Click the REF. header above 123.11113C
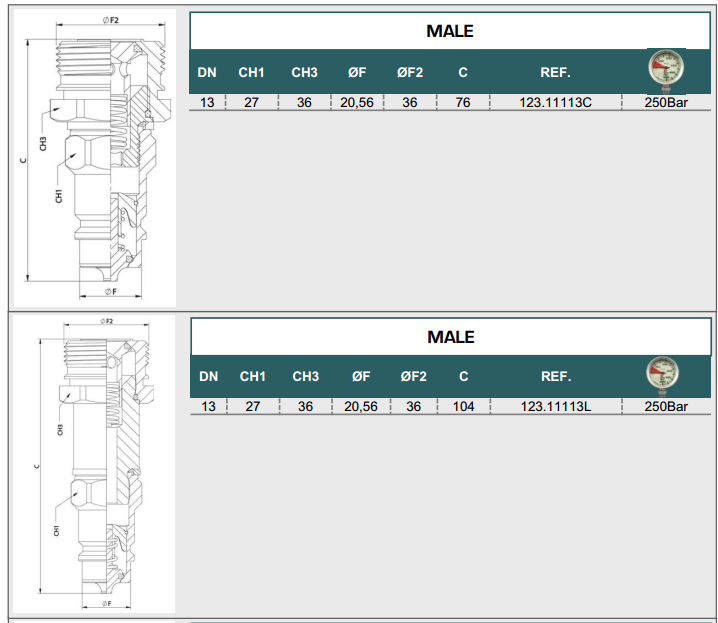 pos(556,72)
